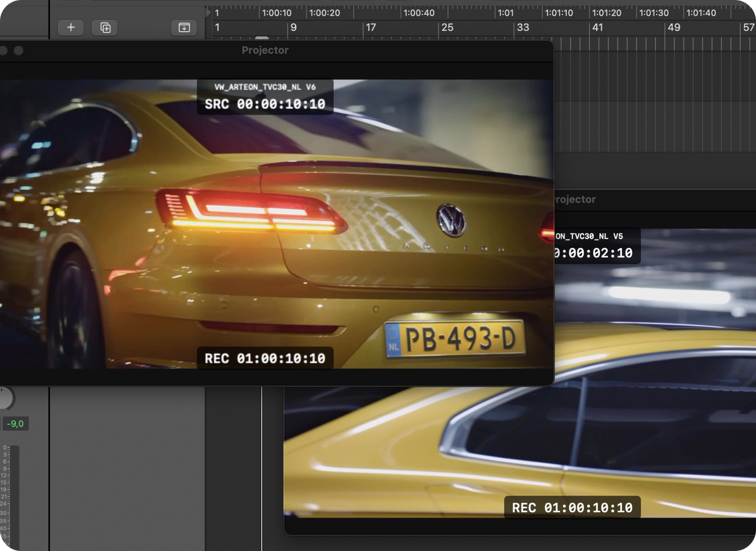
Task: Select the -9,0 volume level field
Action: [x=14, y=424]
